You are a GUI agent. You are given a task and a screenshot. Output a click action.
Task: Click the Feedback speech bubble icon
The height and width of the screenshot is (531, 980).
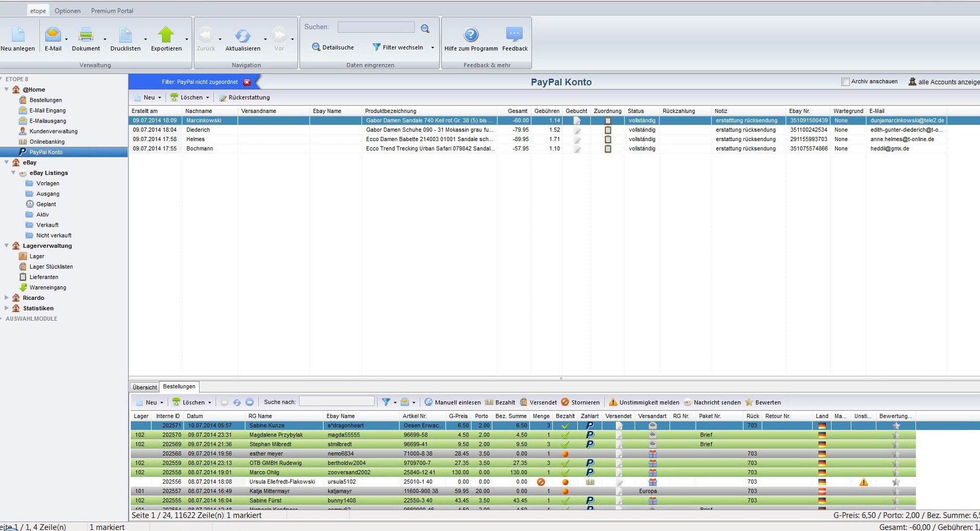(x=514, y=35)
